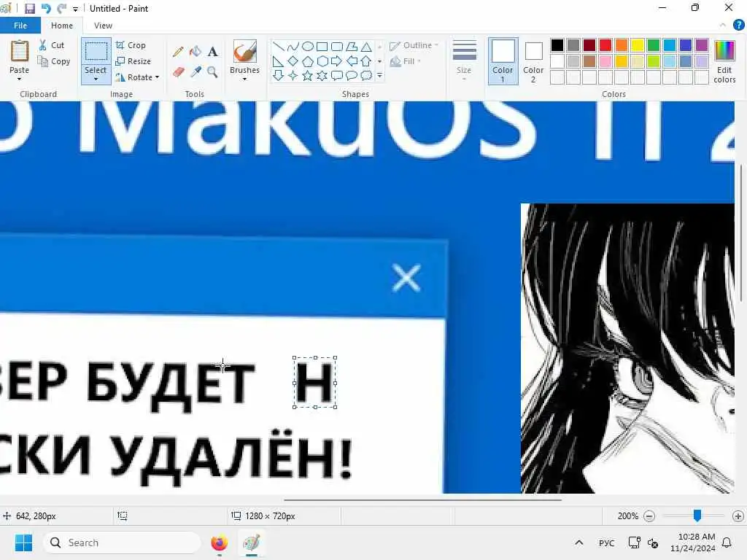Viewport: 747px width, 560px height.
Task: Choose the Hexagon shape
Action: click(x=322, y=61)
